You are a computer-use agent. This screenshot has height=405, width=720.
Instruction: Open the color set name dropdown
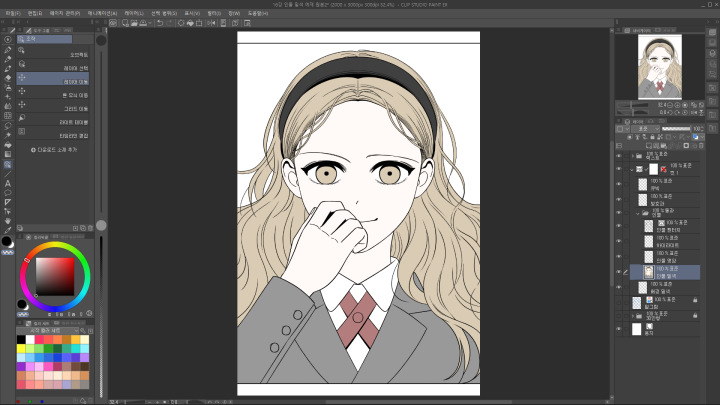(48, 331)
